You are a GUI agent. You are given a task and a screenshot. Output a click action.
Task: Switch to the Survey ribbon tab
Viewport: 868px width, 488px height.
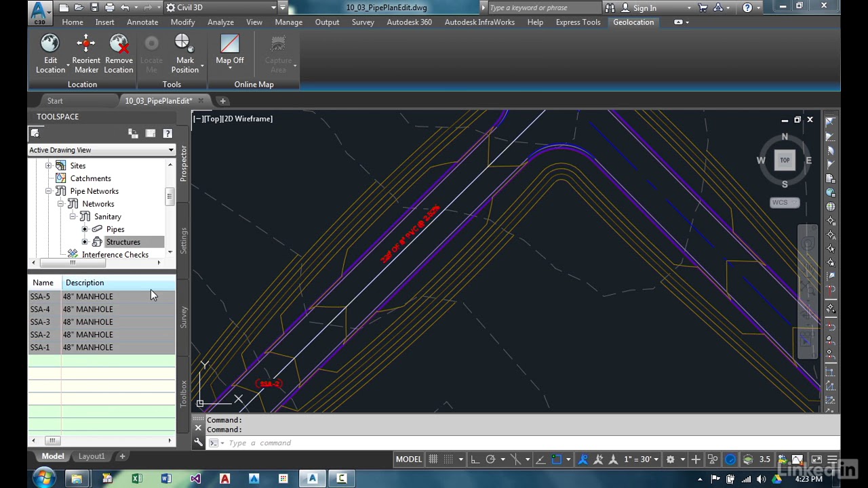(363, 22)
